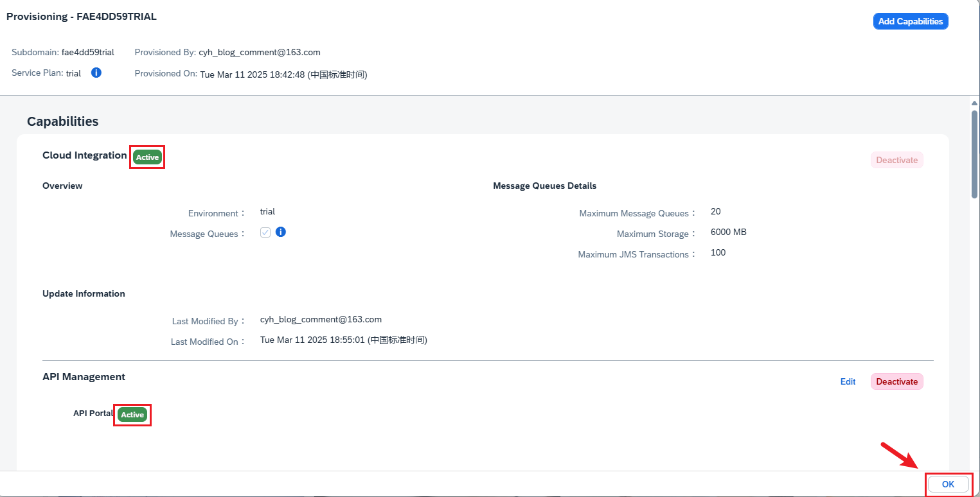Viewport: 980px width, 497px height.
Task: Click the API Portal Active status badge
Action: pyautogui.click(x=132, y=415)
